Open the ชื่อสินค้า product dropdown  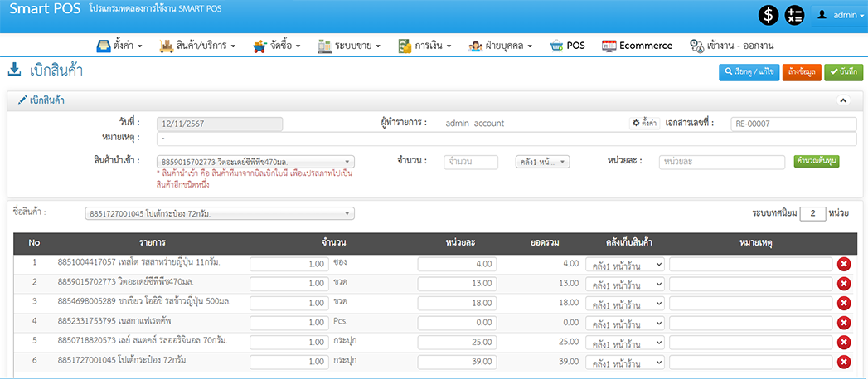(220, 214)
